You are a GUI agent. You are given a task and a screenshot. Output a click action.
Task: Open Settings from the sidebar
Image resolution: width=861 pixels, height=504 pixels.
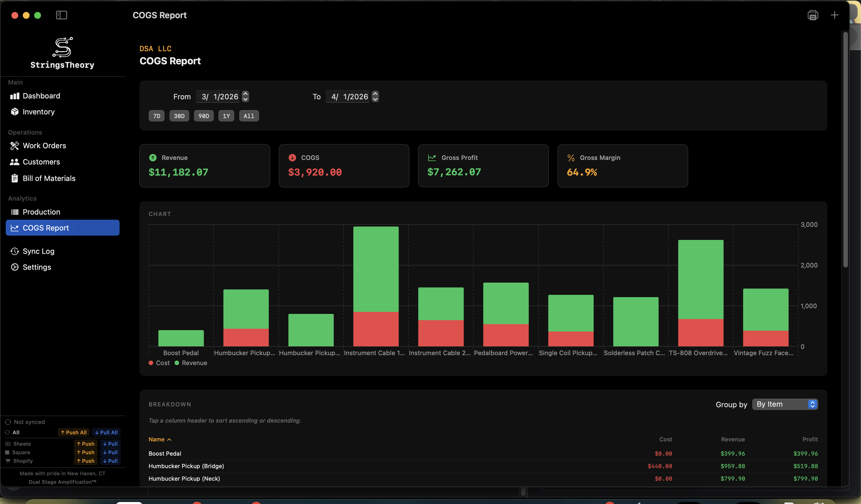tap(36, 267)
